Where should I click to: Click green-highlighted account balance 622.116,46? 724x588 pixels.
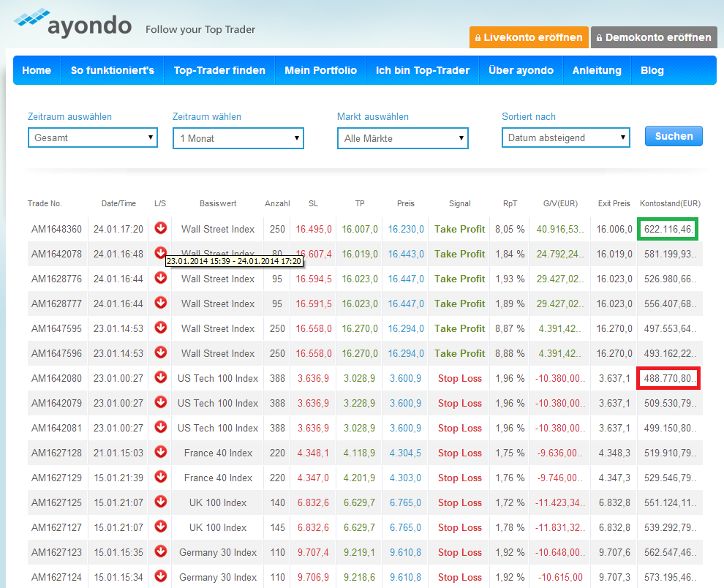point(668,229)
